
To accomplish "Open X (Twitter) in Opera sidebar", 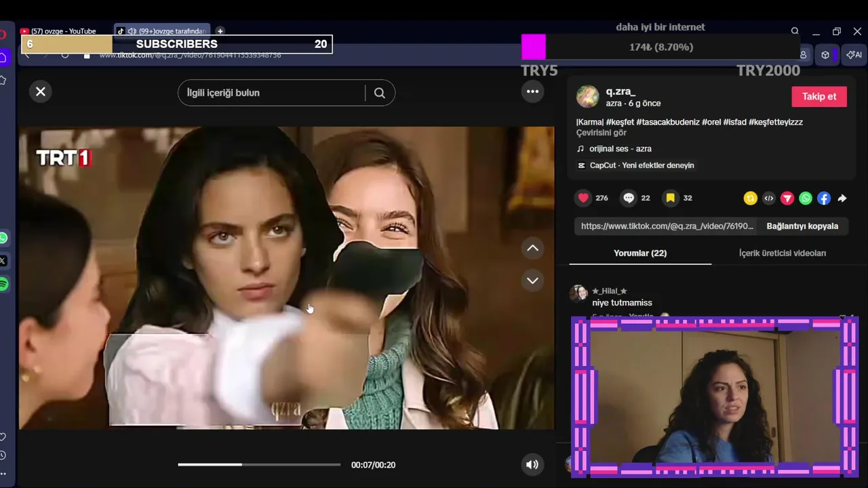I will point(3,261).
